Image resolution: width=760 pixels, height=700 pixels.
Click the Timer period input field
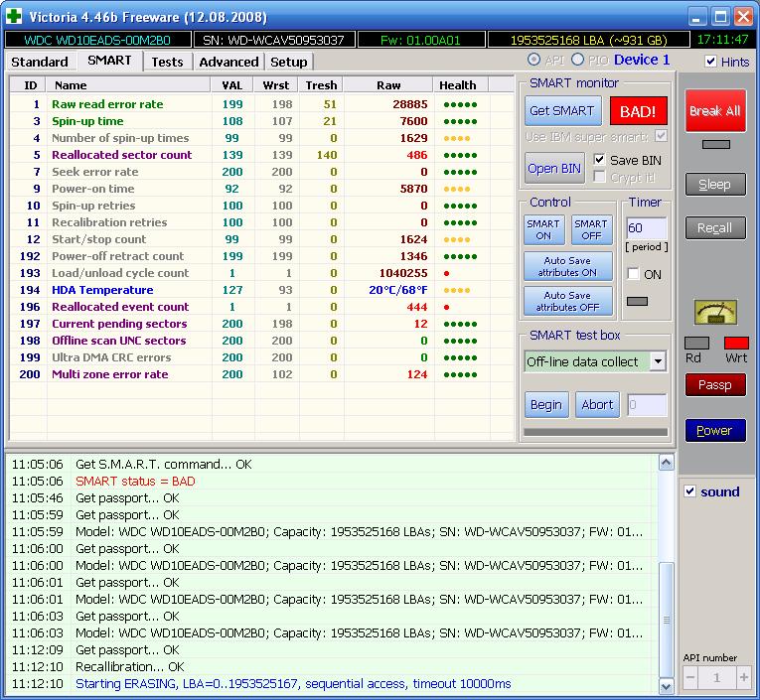645,228
